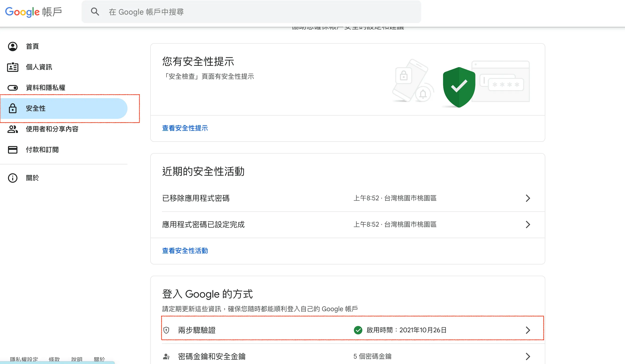Click the green check next to 啟用時間
Image resolution: width=625 pixels, height=364 pixels.
[358, 330]
